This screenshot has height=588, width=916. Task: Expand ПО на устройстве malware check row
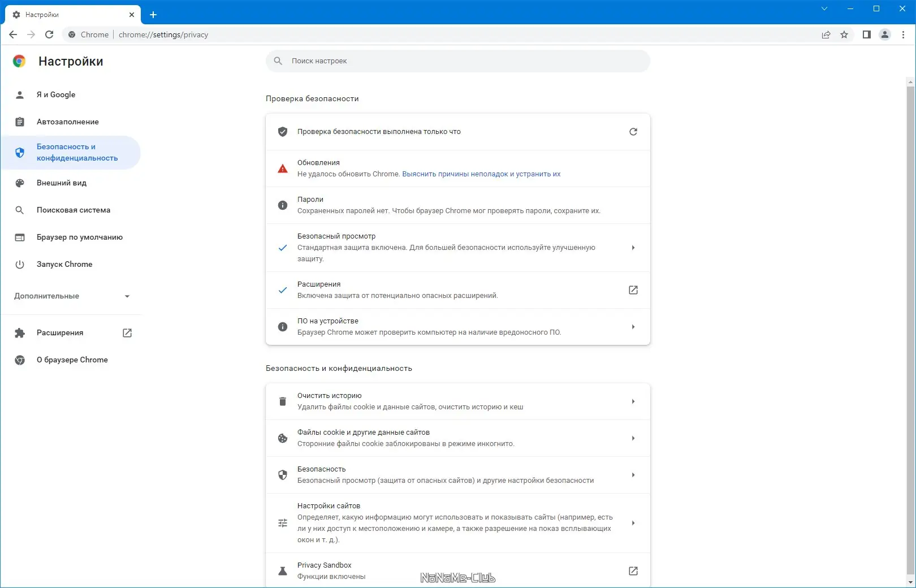(633, 326)
